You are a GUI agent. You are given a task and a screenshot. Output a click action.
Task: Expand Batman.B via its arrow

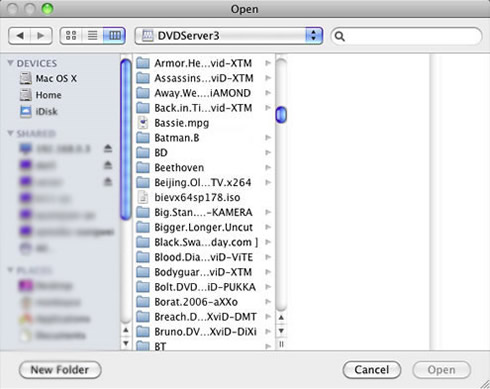[x=268, y=137]
